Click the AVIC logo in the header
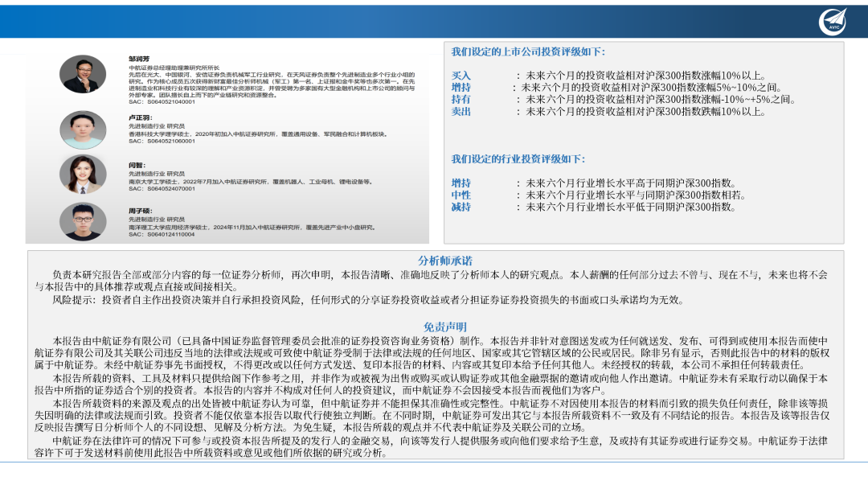Image resolution: width=868 pixels, height=489 pixels. pos(833,22)
